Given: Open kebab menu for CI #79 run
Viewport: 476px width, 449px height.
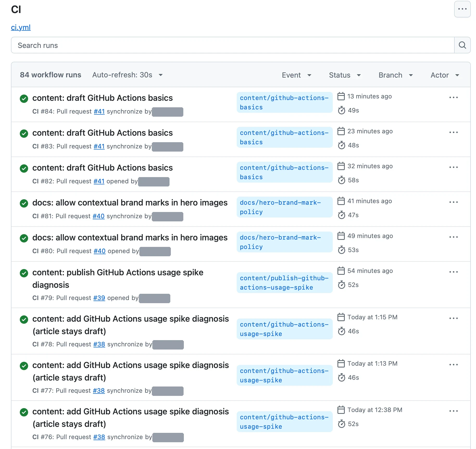Looking at the screenshot, I should (453, 272).
